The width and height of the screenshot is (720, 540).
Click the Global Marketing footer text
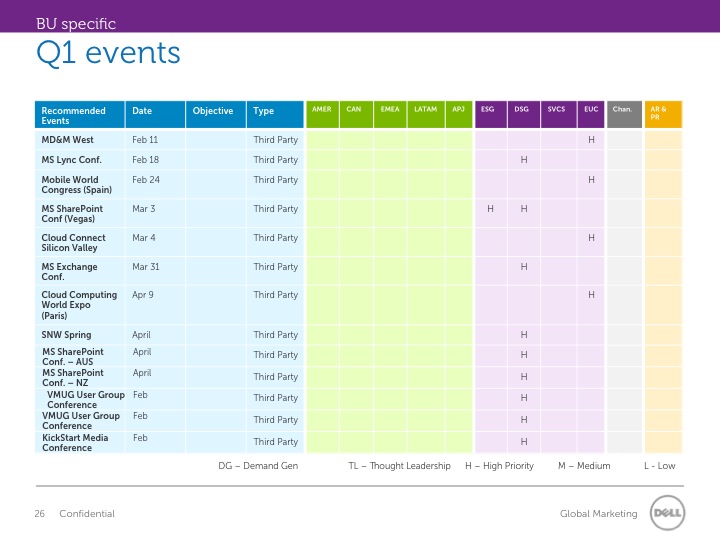pos(598,513)
